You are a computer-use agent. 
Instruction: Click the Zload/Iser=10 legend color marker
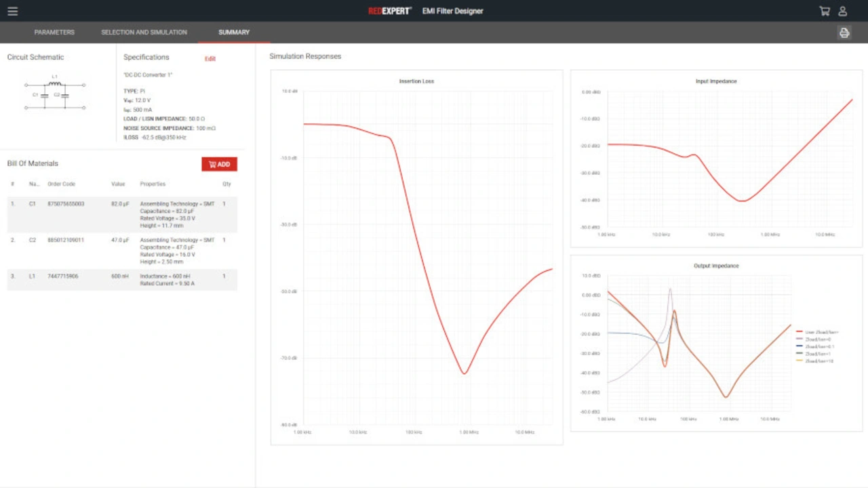tap(800, 361)
